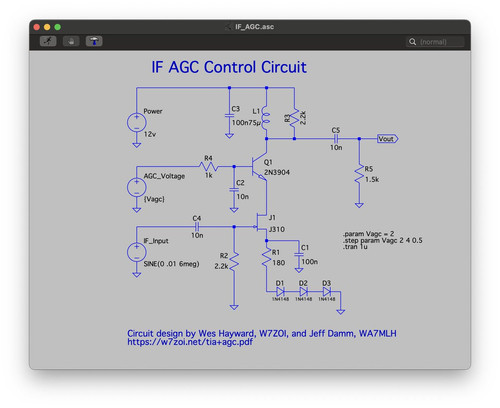
Task: Select transistor Q1 symbol
Action: (x=259, y=166)
